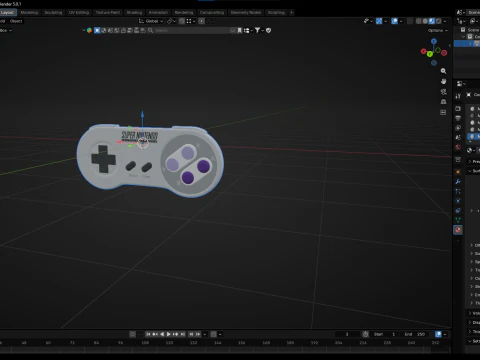The width and height of the screenshot is (480, 360).
Task: Add a new workspace with plus button
Action: click(x=292, y=12)
